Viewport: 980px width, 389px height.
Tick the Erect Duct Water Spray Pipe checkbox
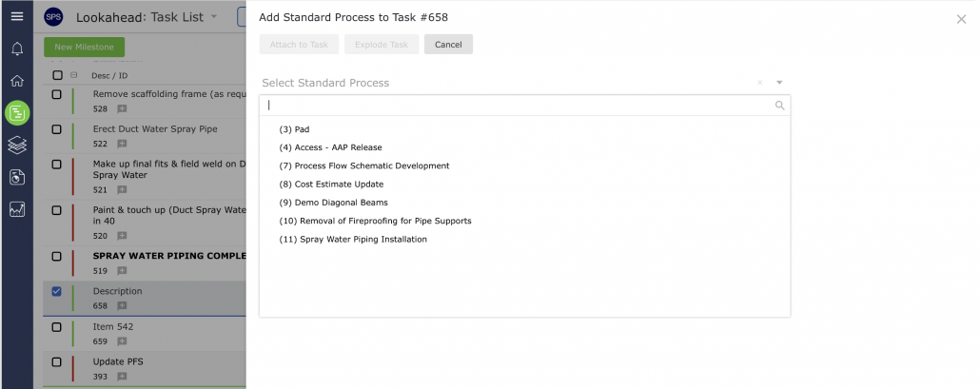pos(57,129)
